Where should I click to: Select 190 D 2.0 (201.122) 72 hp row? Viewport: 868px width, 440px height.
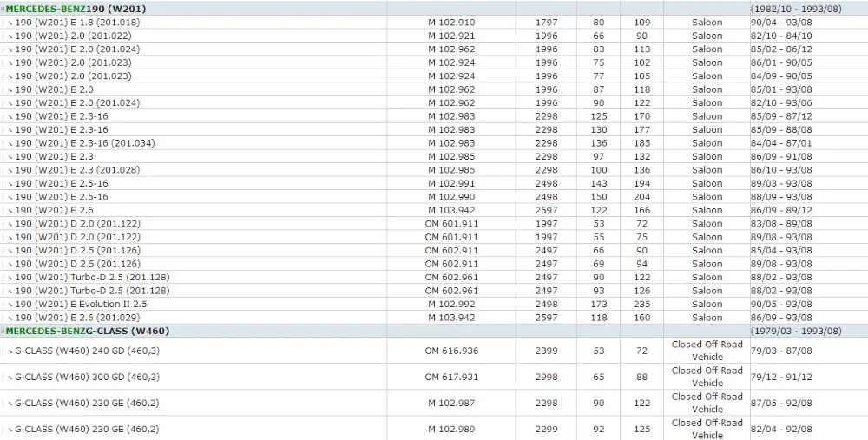pyautogui.click(x=434, y=224)
